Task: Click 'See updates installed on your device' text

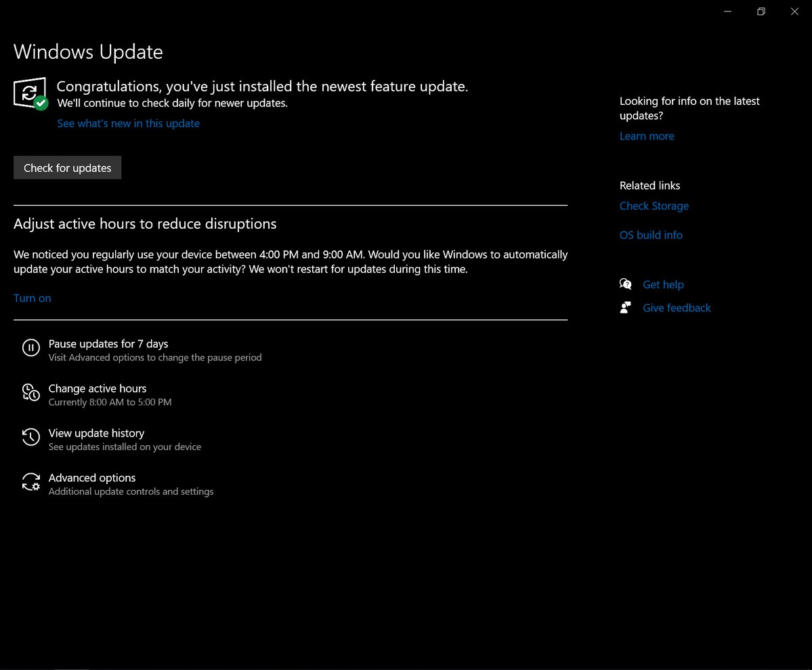Action: coord(125,447)
